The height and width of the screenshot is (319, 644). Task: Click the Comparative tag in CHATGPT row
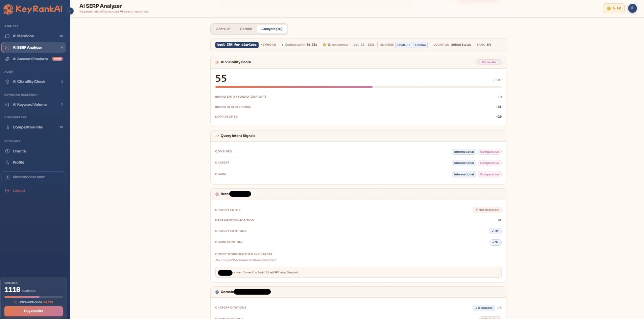pyautogui.click(x=490, y=163)
